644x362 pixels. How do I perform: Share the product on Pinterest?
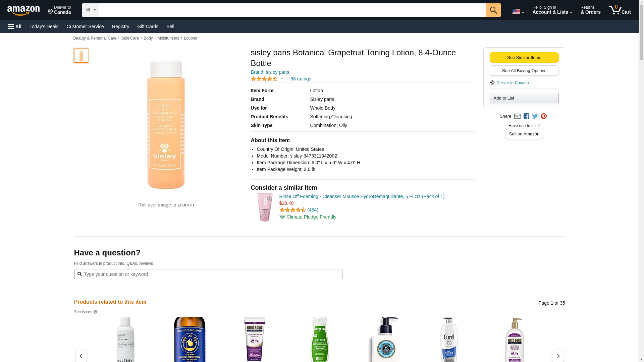[544, 116]
